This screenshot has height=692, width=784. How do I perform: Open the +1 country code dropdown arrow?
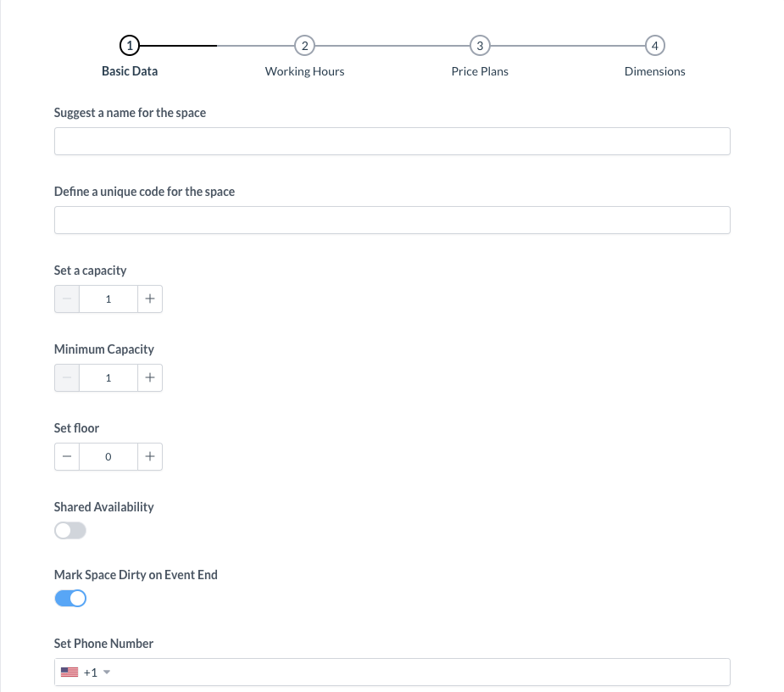tap(108, 672)
